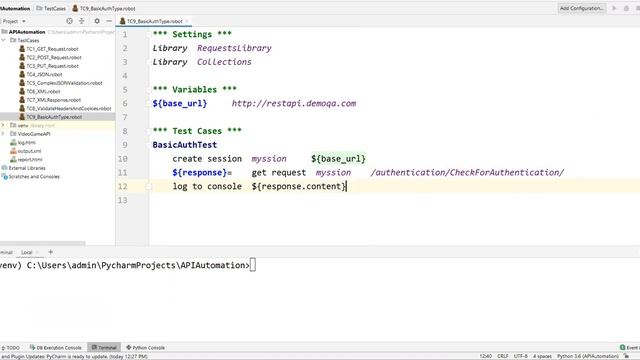
Task: Click robot icon of TC1_GET_Request file
Action: click(x=22, y=49)
